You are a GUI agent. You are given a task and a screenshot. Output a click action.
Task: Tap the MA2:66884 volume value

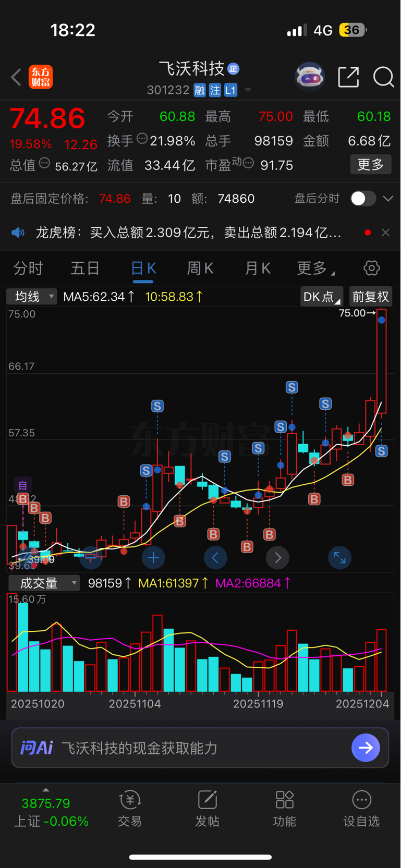click(x=253, y=583)
